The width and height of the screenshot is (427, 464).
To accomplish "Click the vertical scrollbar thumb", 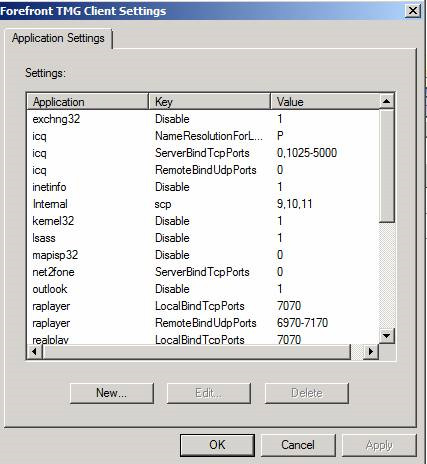I will (387, 165).
